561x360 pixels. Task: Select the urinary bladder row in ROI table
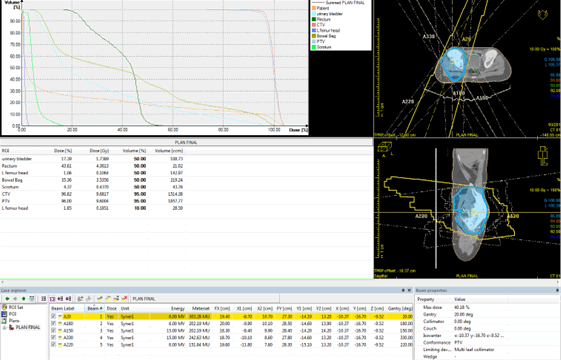(x=93, y=159)
